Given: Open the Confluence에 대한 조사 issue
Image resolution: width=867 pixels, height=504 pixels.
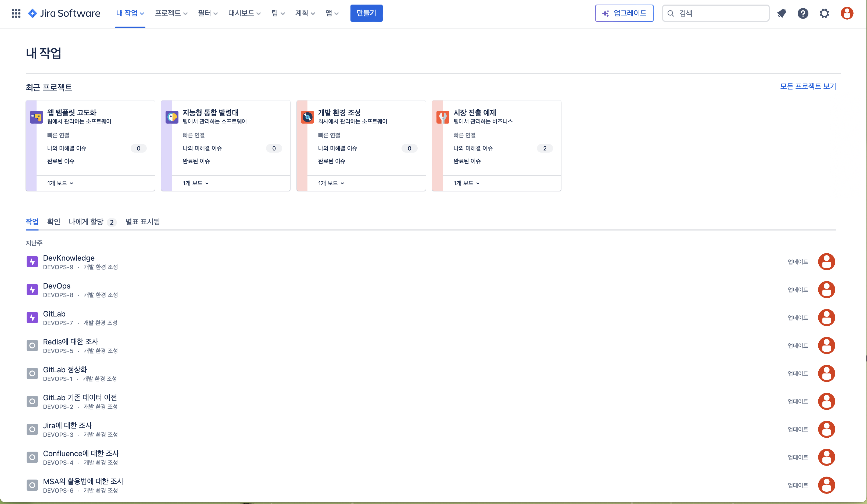Looking at the screenshot, I should [x=81, y=453].
